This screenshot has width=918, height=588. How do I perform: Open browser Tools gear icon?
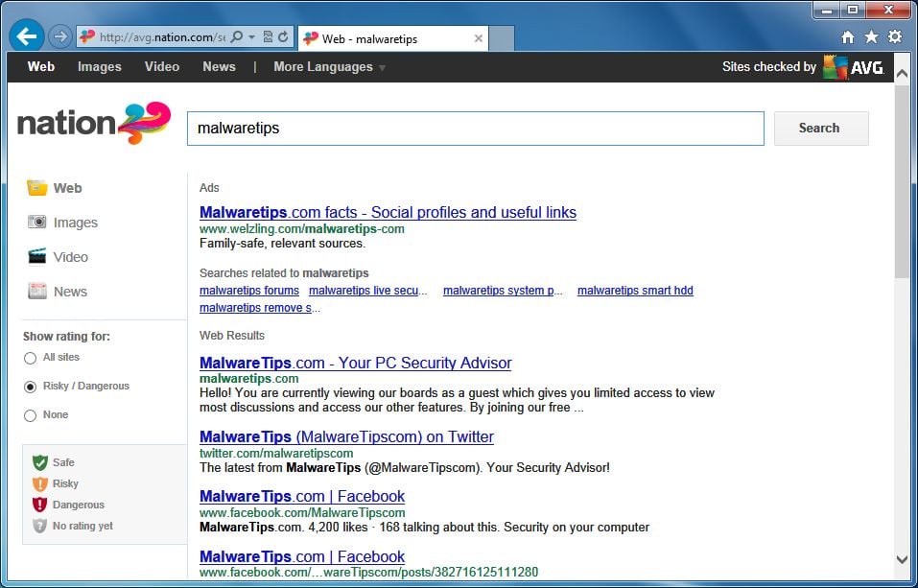(x=895, y=36)
